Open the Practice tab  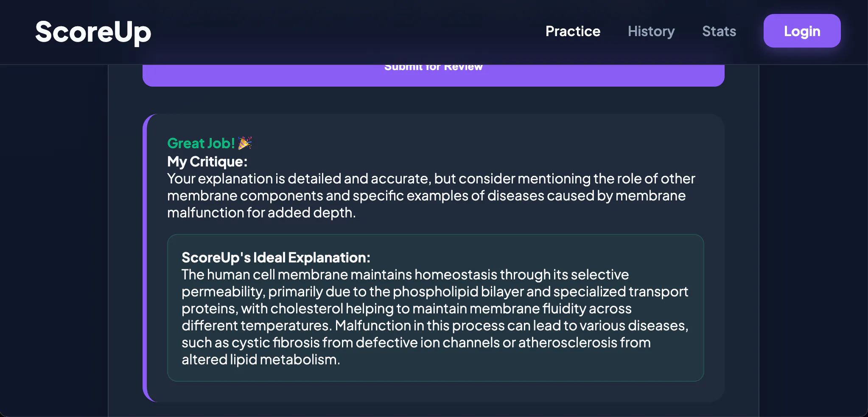click(x=573, y=31)
